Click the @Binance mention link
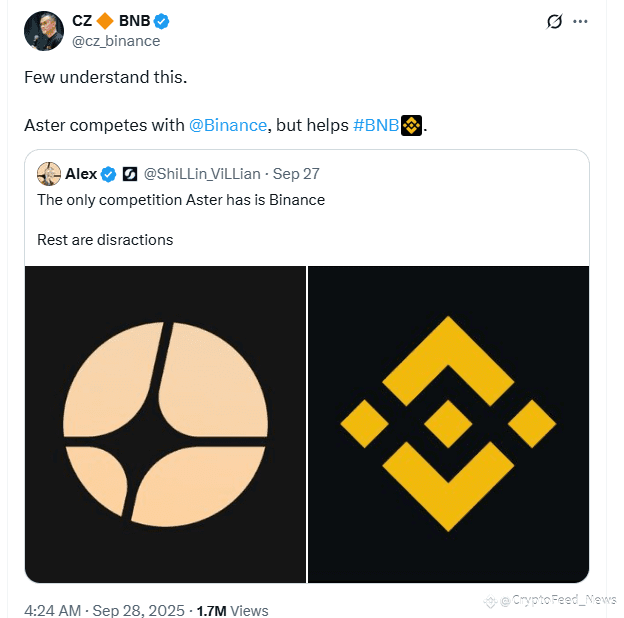This screenshot has height=618, width=624. [x=228, y=125]
